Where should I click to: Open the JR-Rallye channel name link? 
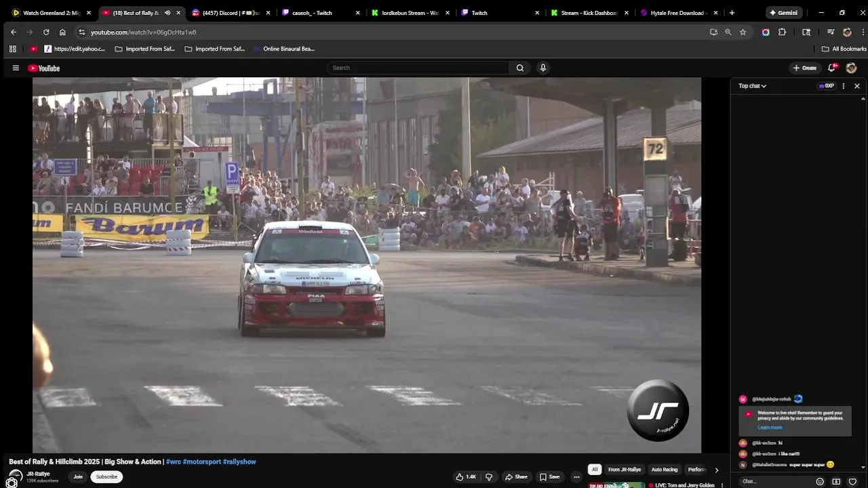click(x=39, y=474)
